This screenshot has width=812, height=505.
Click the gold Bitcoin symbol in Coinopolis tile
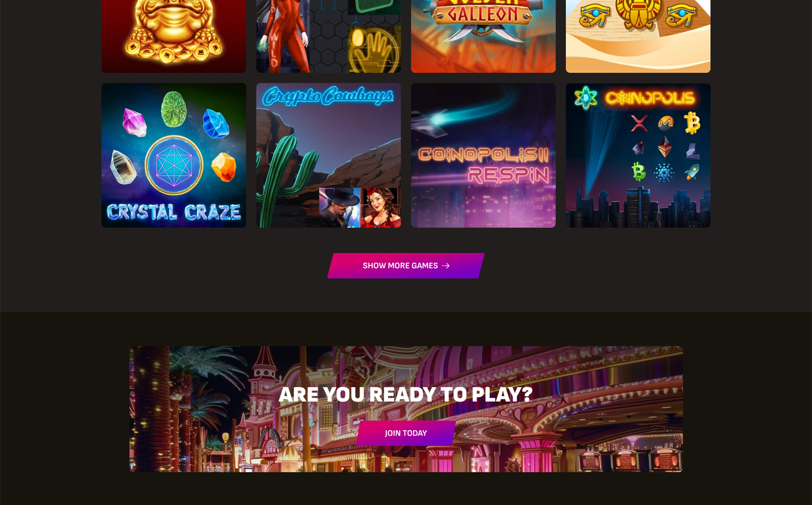(692, 123)
